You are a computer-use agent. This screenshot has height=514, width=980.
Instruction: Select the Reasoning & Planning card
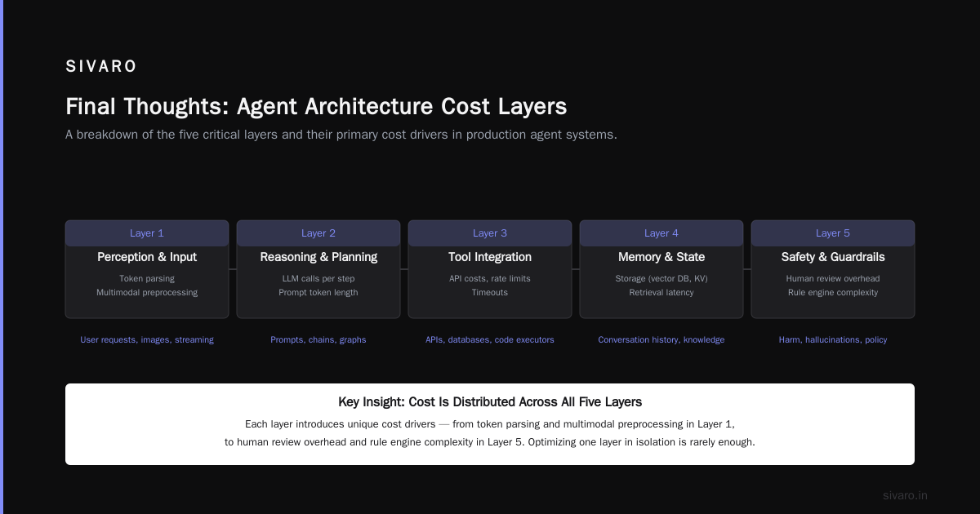click(x=318, y=269)
